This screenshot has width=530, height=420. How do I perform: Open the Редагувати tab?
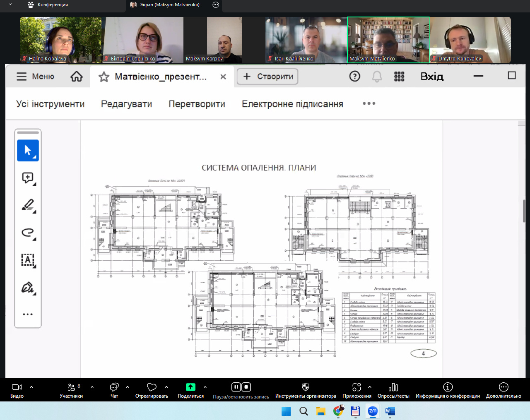pyautogui.click(x=126, y=104)
